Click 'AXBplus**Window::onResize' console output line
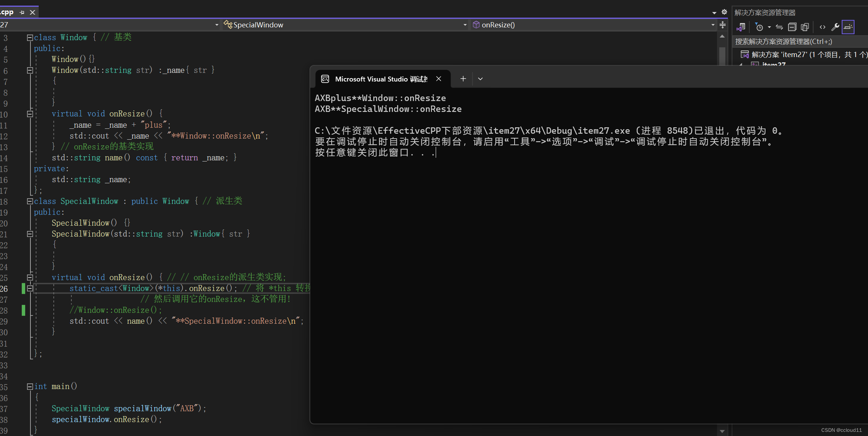868x436 pixels. pyautogui.click(x=380, y=98)
